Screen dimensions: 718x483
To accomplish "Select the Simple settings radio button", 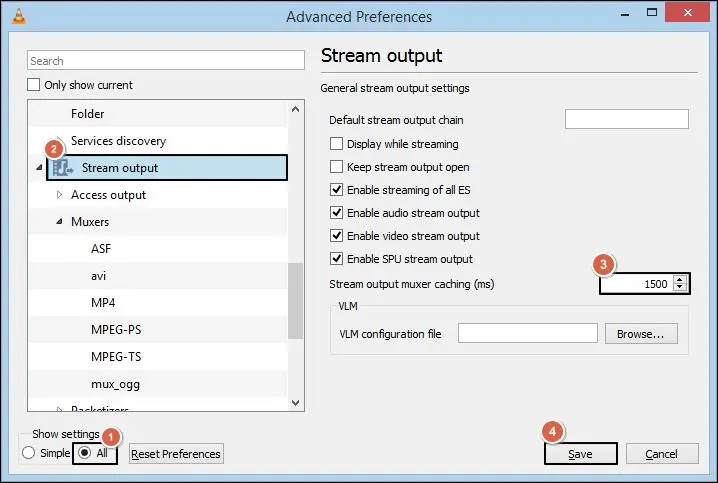I will tap(28, 453).
